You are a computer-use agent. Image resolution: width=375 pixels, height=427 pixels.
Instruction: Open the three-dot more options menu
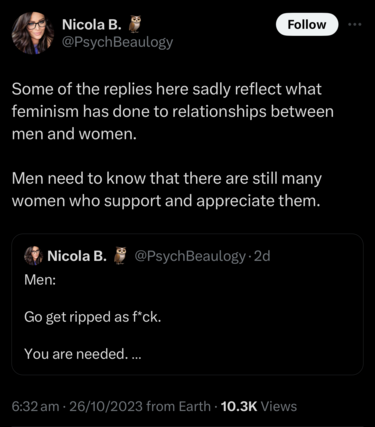(x=355, y=24)
